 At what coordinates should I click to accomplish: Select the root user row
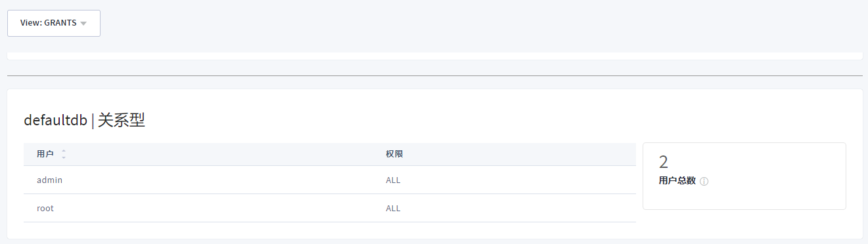pyautogui.click(x=330, y=208)
